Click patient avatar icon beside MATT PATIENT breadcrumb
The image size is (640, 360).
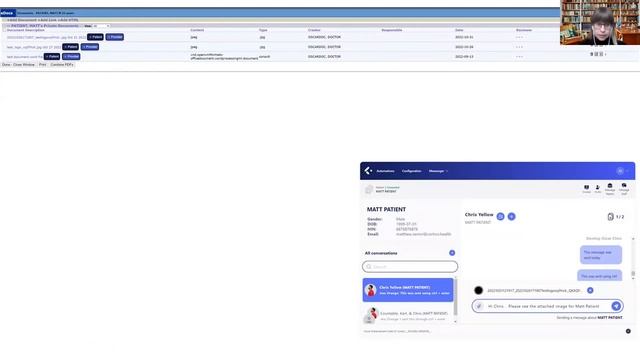pos(369,189)
